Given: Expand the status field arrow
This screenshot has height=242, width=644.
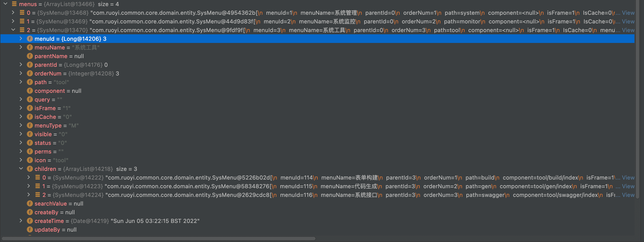Looking at the screenshot, I should click(x=21, y=142).
